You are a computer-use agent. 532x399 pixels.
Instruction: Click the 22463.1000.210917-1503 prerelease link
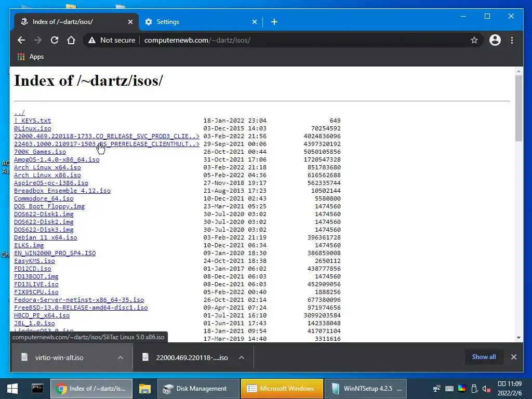coord(107,144)
